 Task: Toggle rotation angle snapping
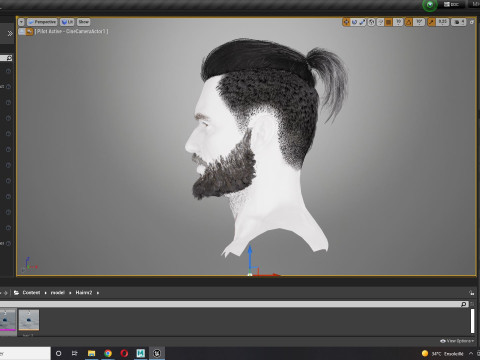click(409, 22)
